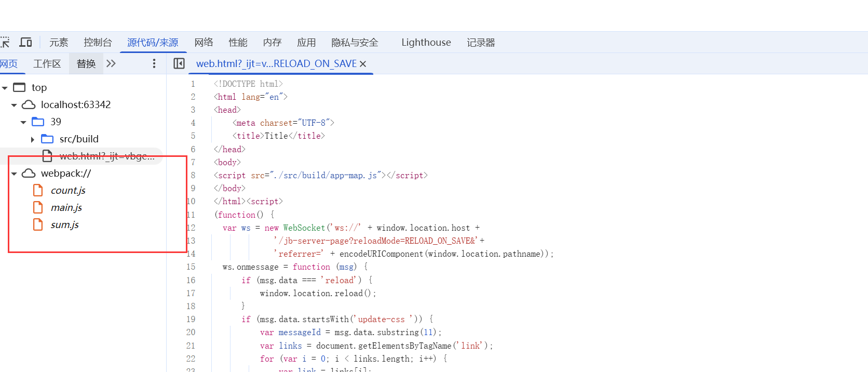Select the top frame icon
This screenshot has width=868, height=372.
click(19, 87)
